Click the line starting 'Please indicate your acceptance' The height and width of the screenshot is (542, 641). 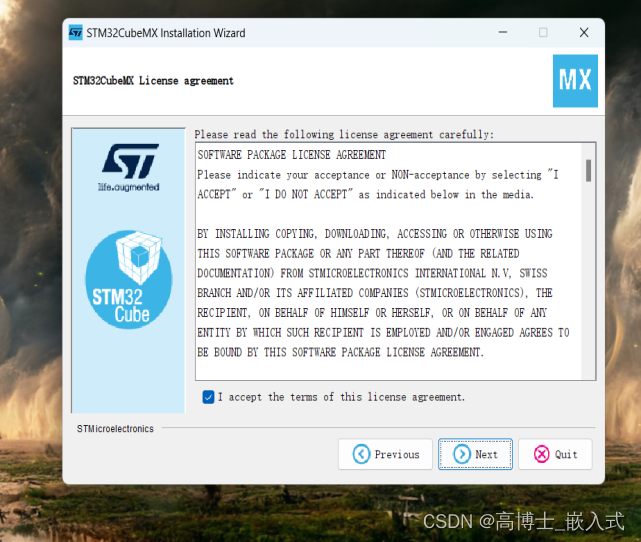click(x=378, y=175)
